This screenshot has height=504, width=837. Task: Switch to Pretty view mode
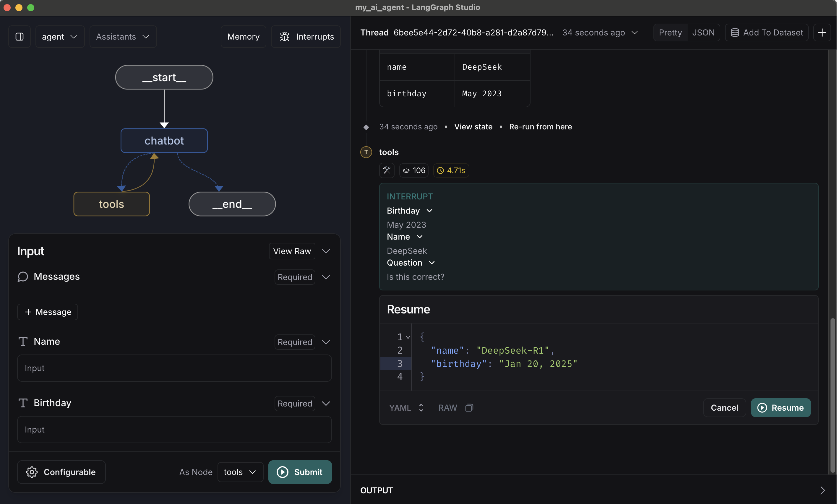pos(670,32)
